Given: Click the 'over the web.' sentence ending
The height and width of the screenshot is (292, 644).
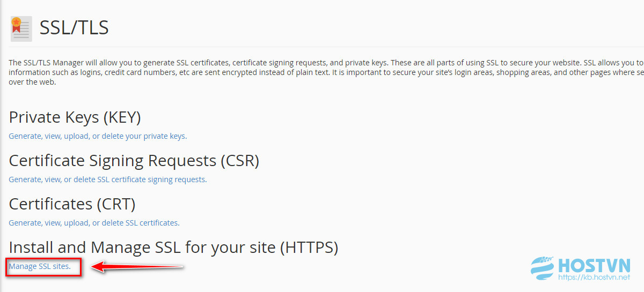Looking at the screenshot, I should coord(32,82).
